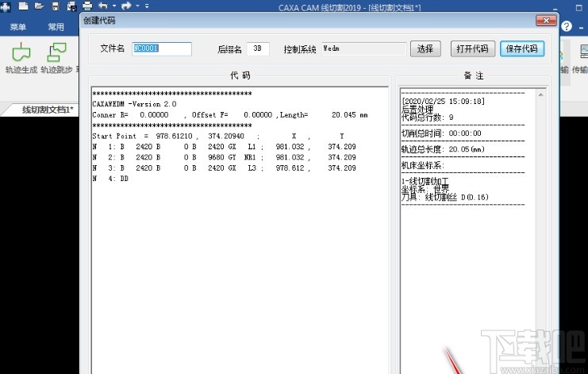588x374 pixels.
Task: Click the CAXA application logo icon
Action: (6, 7)
